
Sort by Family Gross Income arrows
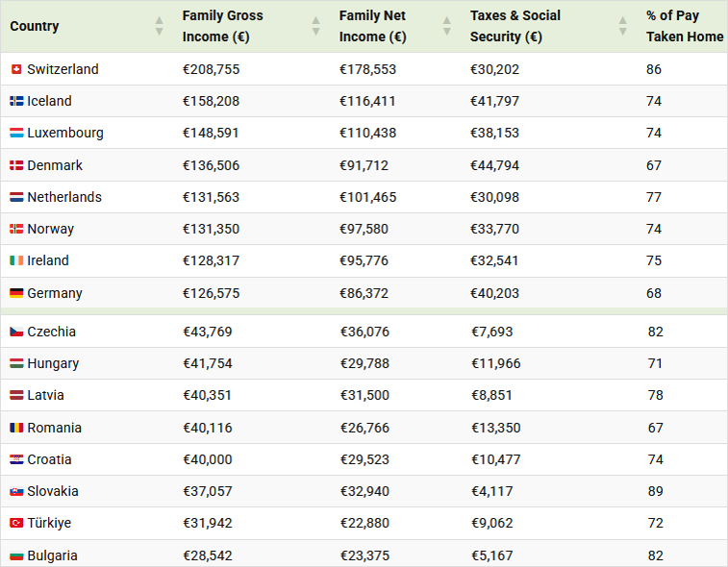315,26
